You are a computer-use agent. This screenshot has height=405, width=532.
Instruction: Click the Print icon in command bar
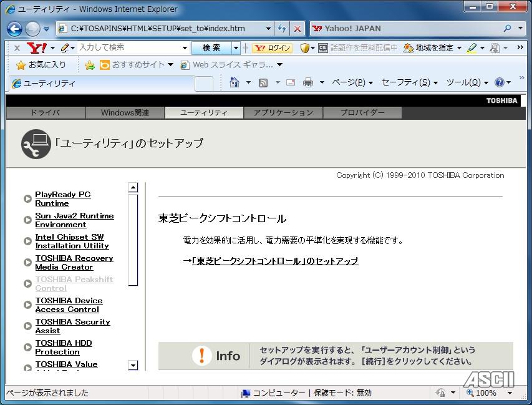(308, 82)
